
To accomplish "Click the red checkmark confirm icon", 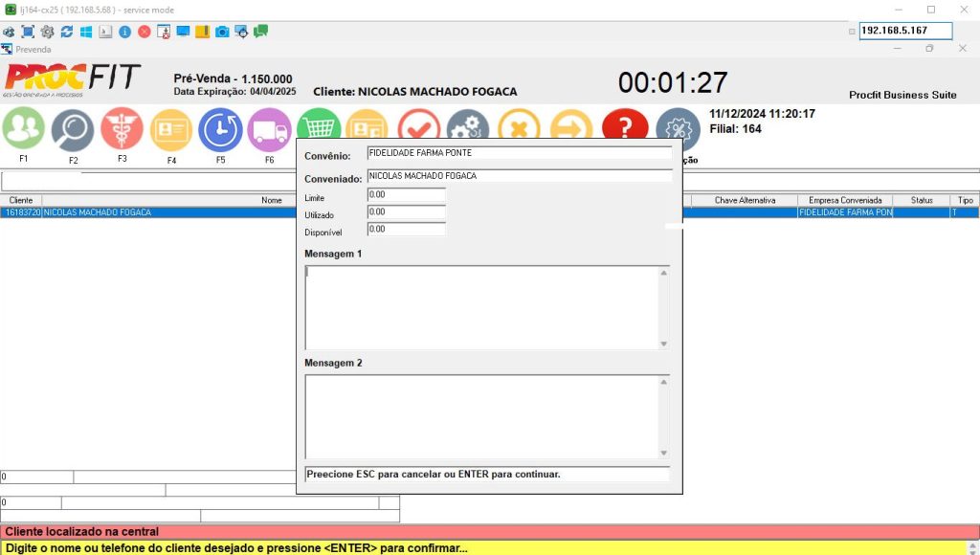I will click(419, 123).
